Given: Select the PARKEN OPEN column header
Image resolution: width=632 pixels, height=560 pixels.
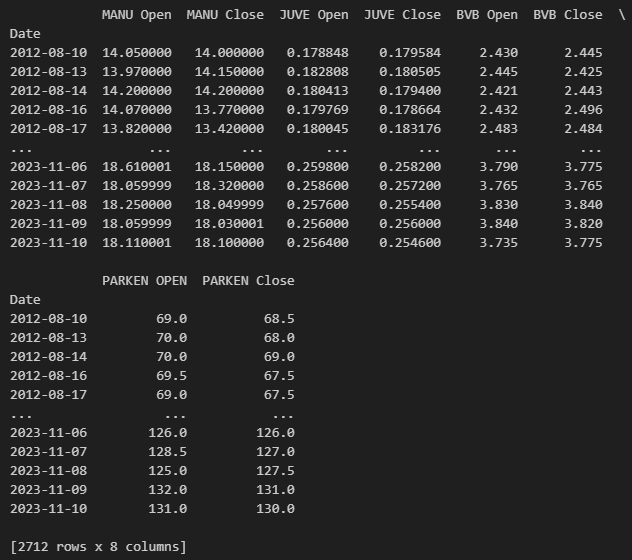Looking at the screenshot, I should pos(144,281).
